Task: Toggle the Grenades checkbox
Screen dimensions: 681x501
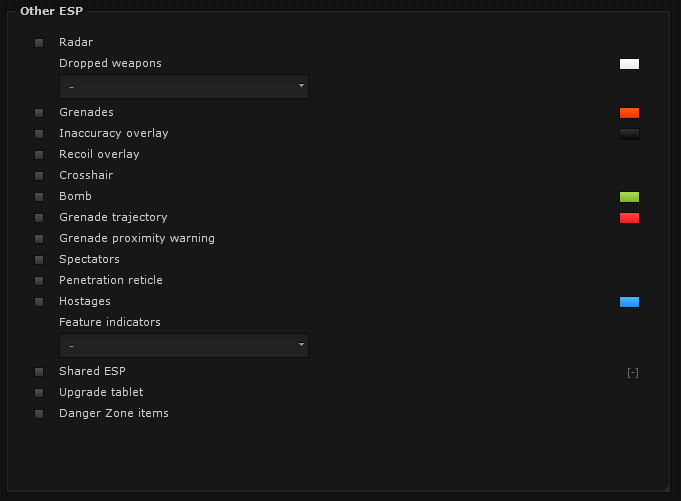Action: 39,113
